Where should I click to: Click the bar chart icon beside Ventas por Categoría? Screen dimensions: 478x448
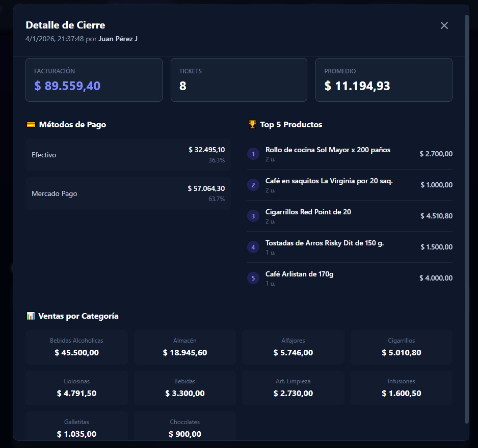tap(31, 316)
